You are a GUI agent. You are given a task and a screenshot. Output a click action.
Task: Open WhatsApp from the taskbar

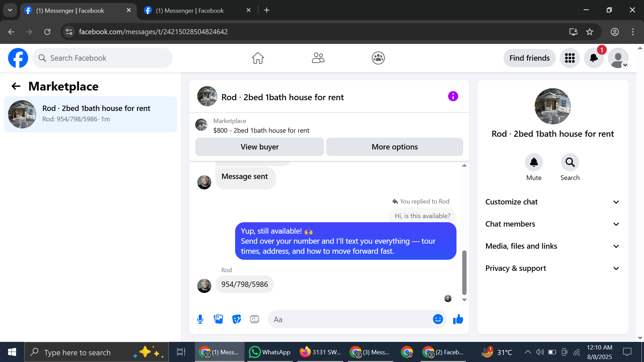click(270, 352)
